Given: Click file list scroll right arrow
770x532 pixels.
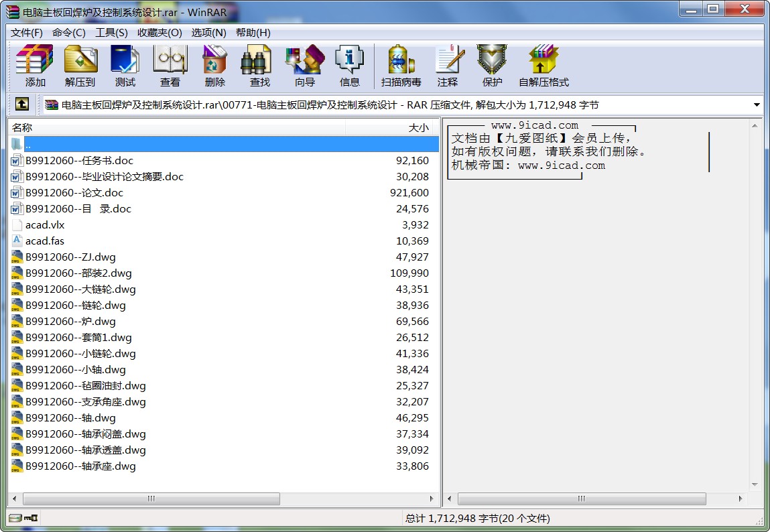Looking at the screenshot, I should point(432,498).
